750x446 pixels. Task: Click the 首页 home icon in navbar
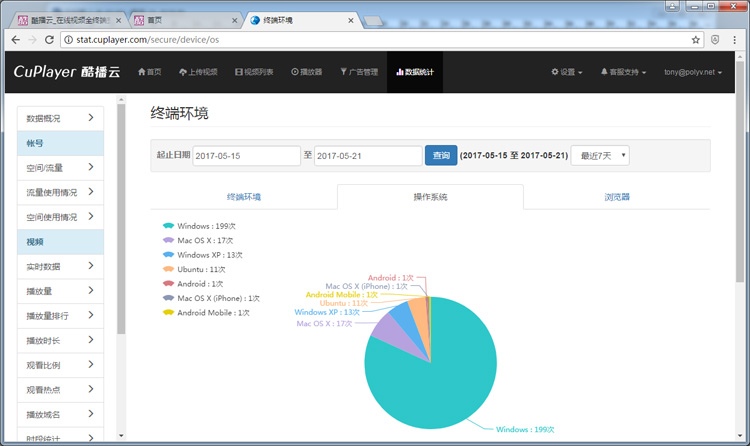(x=149, y=72)
